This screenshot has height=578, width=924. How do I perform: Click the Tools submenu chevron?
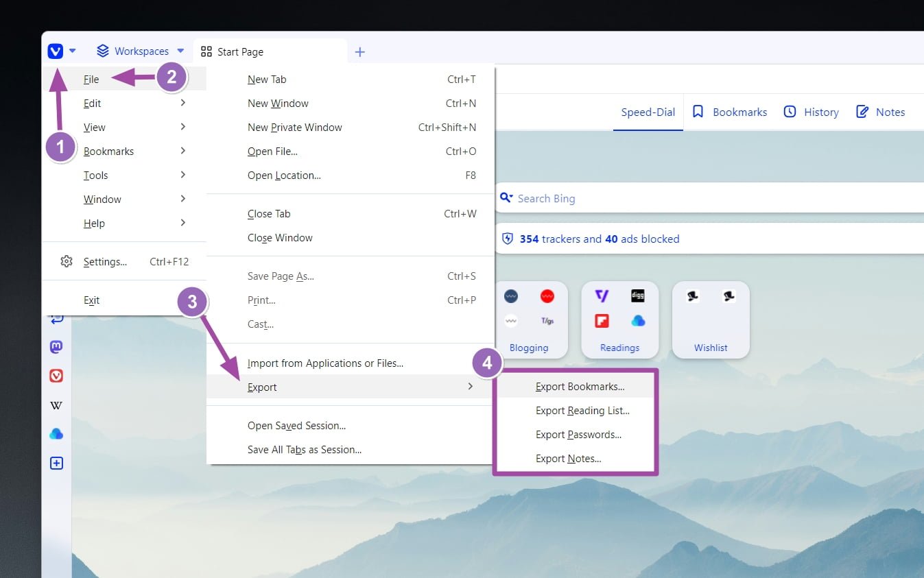[183, 175]
